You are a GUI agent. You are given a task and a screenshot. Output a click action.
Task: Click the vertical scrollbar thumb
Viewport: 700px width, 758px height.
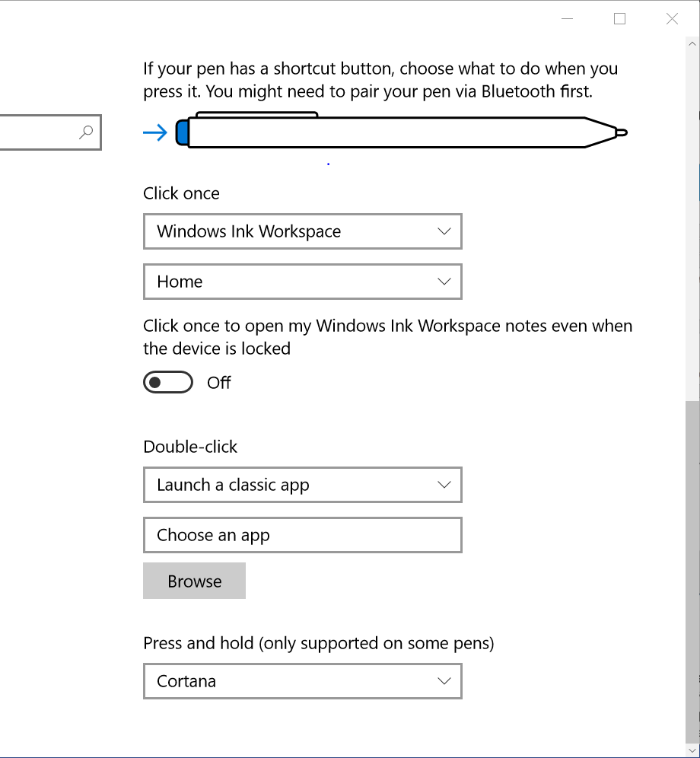[692, 571]
